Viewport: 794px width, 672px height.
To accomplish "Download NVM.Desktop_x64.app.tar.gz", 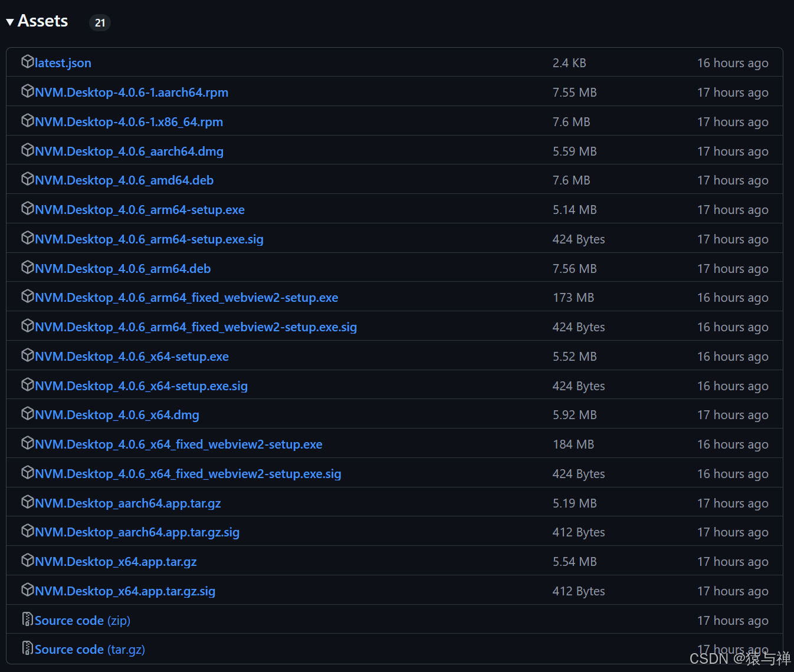I will point(116,562).
